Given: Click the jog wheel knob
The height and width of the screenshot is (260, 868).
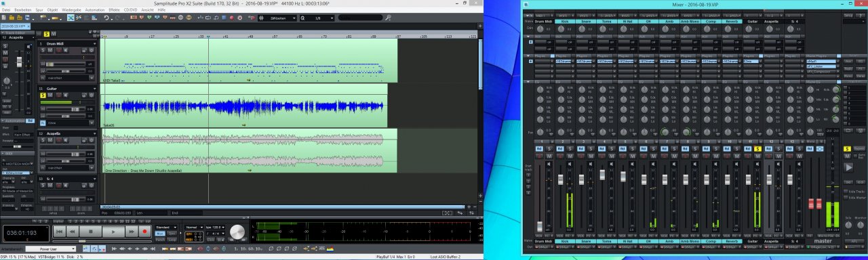Looking at the screenshot, I should click(x=237, y=232).
